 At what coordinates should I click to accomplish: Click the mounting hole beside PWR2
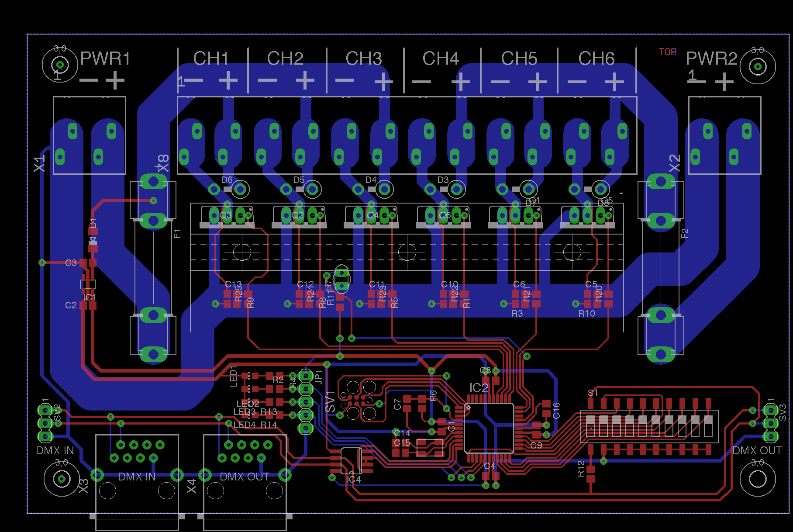[758, 66]
